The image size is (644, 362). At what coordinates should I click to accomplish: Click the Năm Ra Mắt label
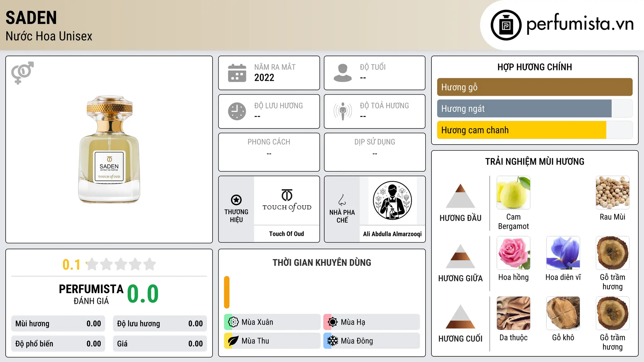275,67
